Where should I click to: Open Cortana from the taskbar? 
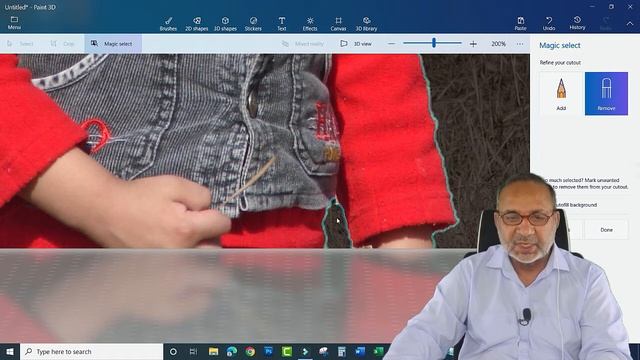(x=173, y=351)
